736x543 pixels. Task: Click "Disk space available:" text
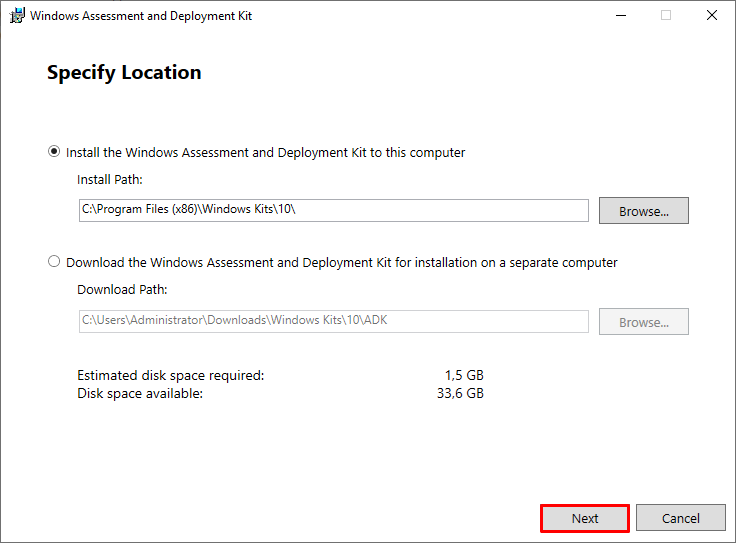point(140,393)
